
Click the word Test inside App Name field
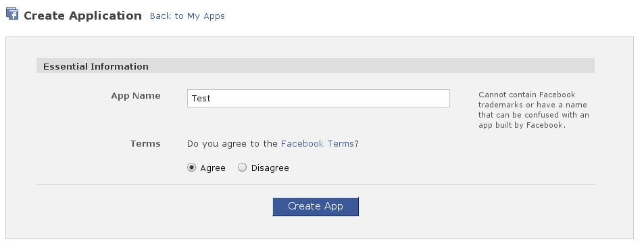[x=201, y=98]
